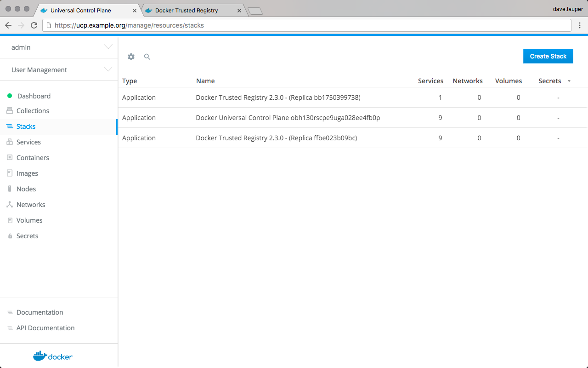The image size is (588, 368).
Task: Reload the page with browser refresh
Action: point(34,25)
